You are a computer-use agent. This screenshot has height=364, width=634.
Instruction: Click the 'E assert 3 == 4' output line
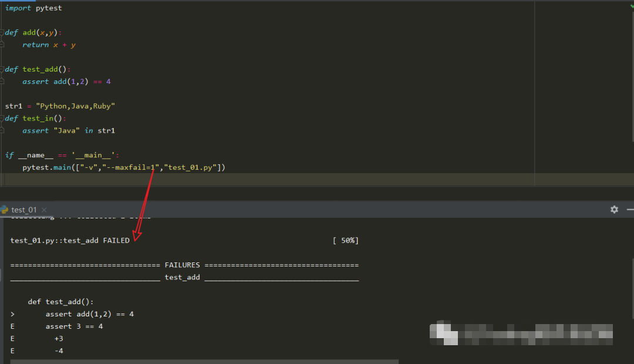(56, 326)
